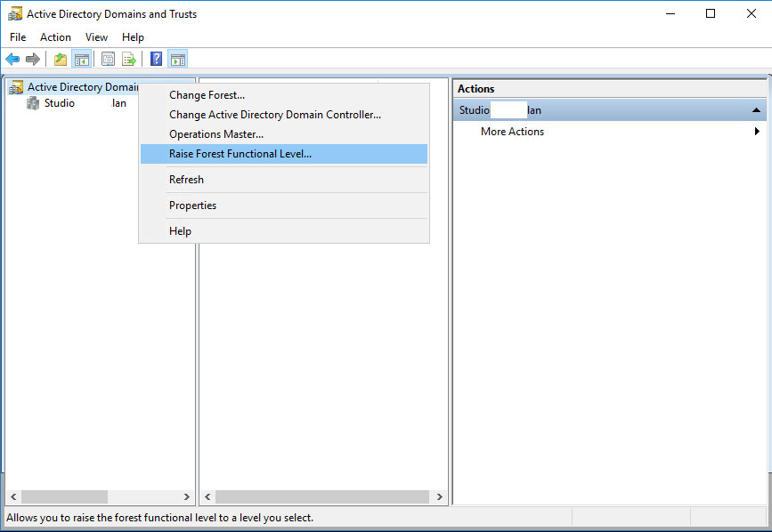
Task: Click the Studio domain icon in the tree
Action: click(x=33, y=103)
